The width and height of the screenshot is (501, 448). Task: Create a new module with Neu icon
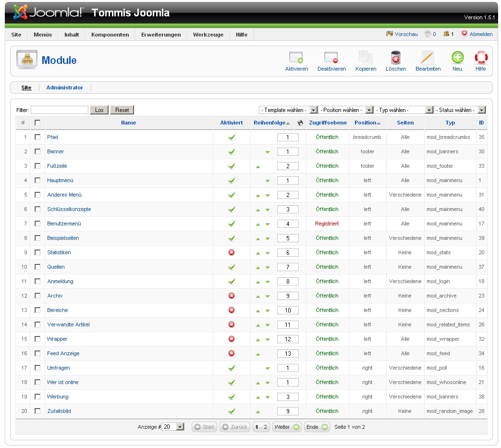(457, 58)
